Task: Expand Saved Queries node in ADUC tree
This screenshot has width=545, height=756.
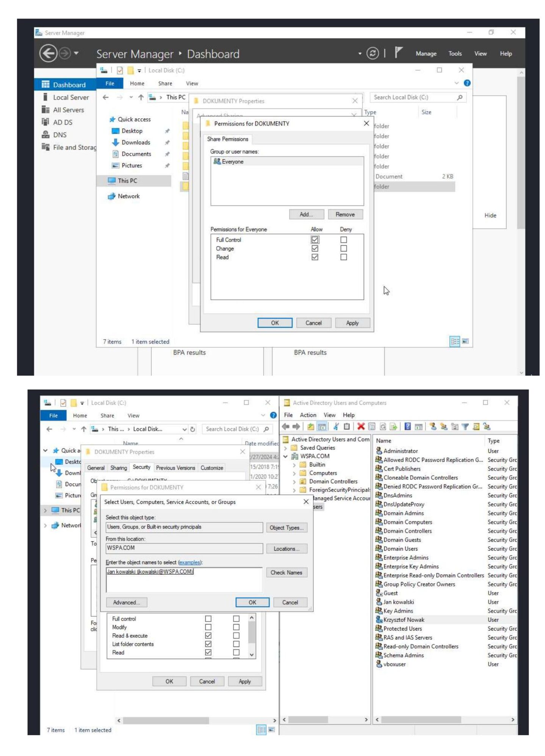Action: tap(285, 448)
